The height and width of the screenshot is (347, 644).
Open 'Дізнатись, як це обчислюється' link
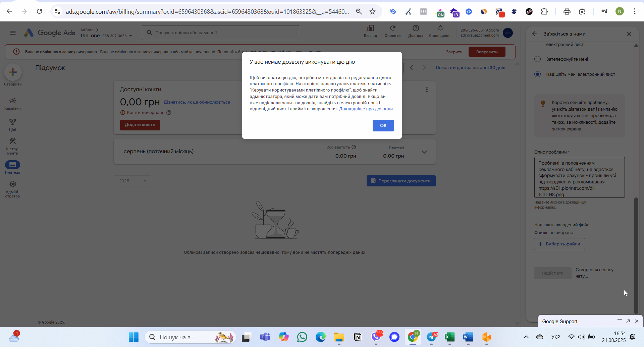click(x=197, y=102)
